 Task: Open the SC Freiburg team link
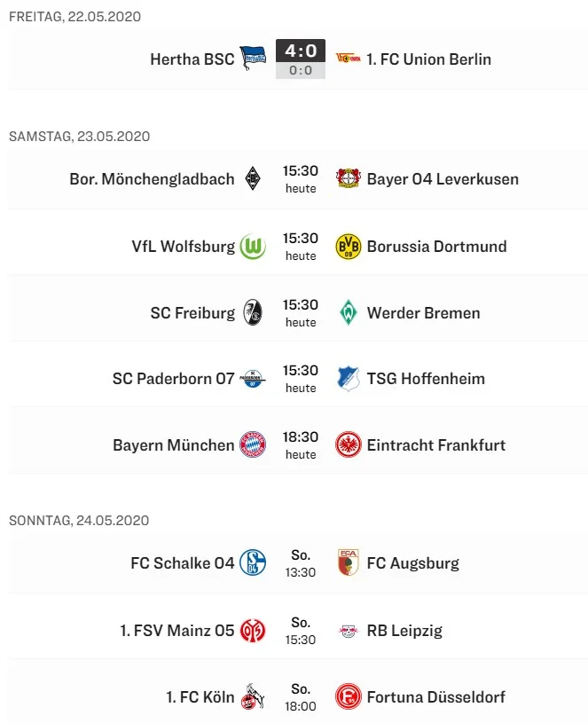coord(192,313)
